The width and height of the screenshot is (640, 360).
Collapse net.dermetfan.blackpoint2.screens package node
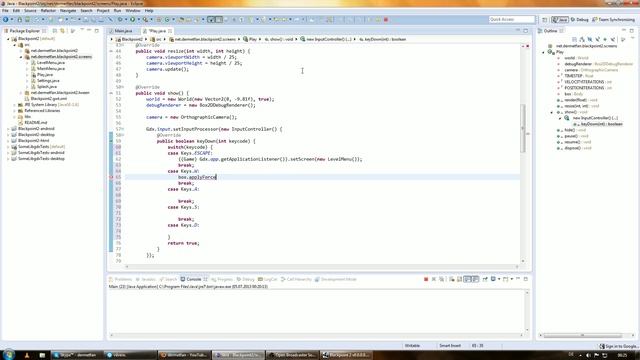[x=21, y=57]
